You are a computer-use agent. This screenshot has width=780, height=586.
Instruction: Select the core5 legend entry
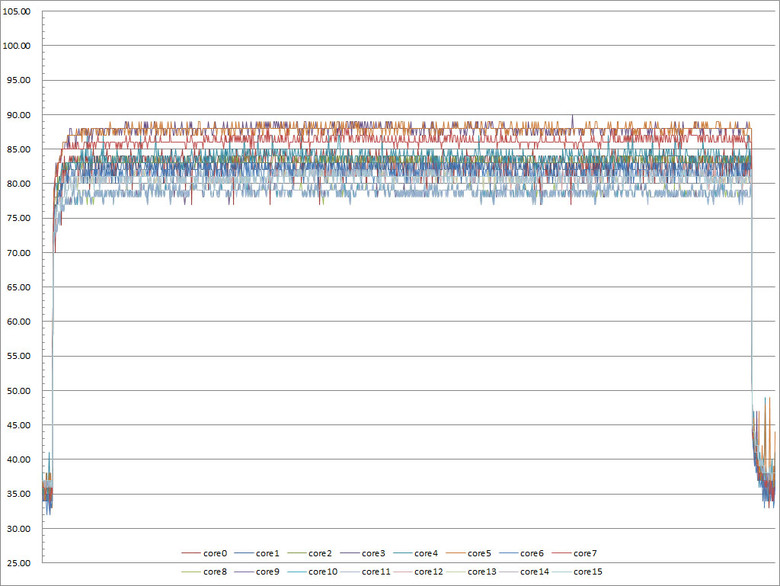click(x=469, y=553)
